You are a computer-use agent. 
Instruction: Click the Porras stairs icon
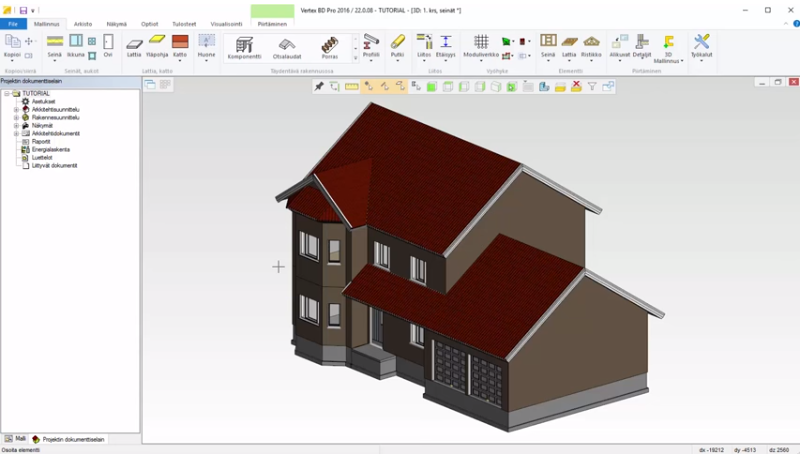tap(330, 47)
